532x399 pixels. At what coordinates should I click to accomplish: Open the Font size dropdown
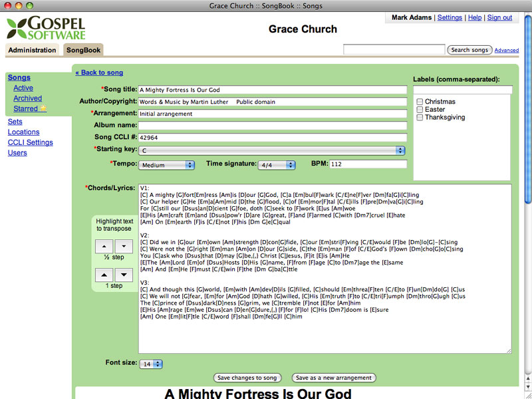click(x=151, y=364)
